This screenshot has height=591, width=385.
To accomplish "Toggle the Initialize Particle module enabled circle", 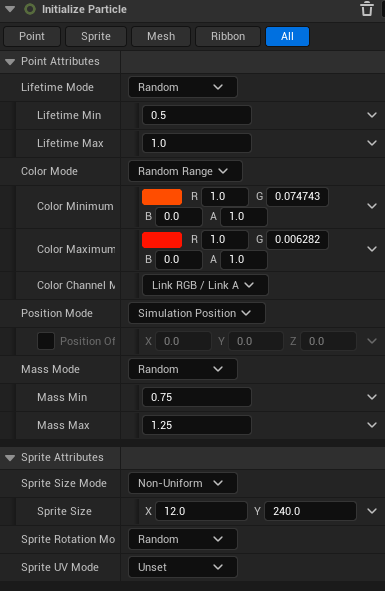I will coord(30,9).
